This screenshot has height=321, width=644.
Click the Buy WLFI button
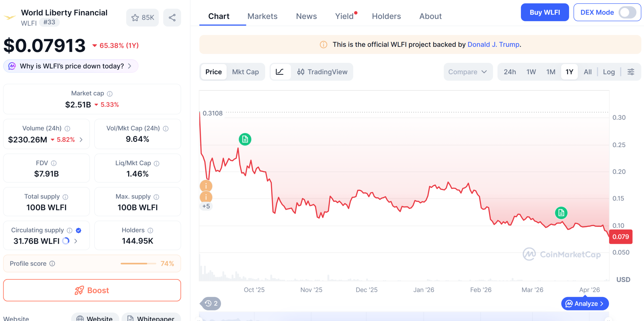[545, 12]
